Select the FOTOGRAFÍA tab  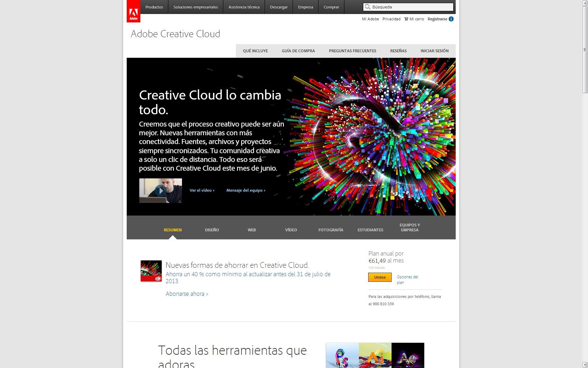pyautogui.click(x=331, y=230)
